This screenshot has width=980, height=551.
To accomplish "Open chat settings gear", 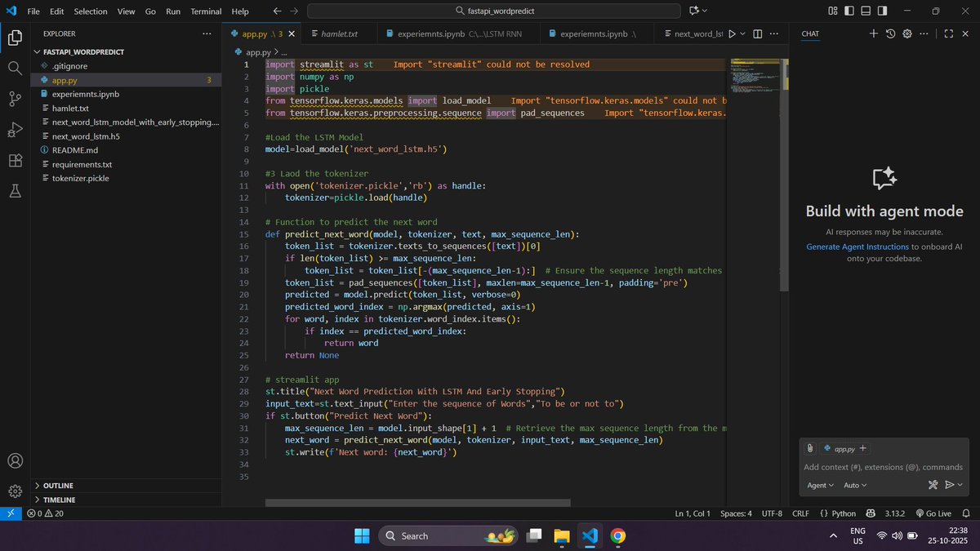I will (x=906, y=33).
